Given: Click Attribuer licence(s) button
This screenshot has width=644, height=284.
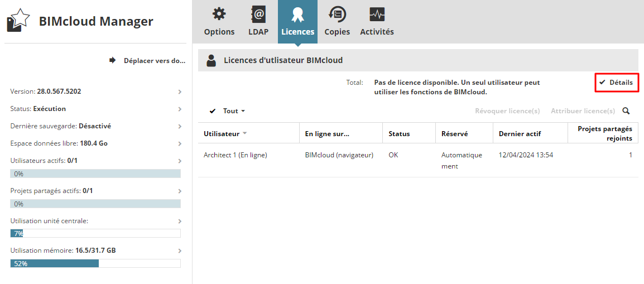Looking at the screenshot, I should pos(583,111).
